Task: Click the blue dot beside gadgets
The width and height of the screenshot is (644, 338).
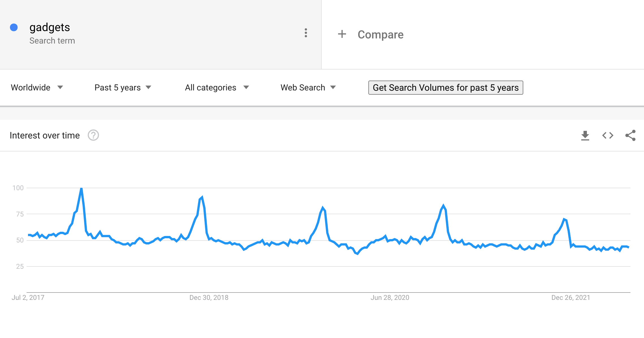Action: click(13, 27)
